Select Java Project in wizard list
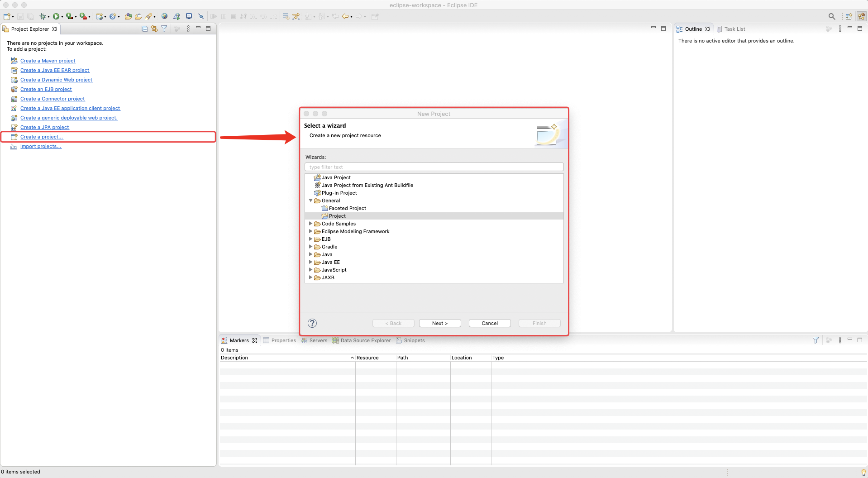The height and width of the screenshot is (478, 868). coord(336,177)
